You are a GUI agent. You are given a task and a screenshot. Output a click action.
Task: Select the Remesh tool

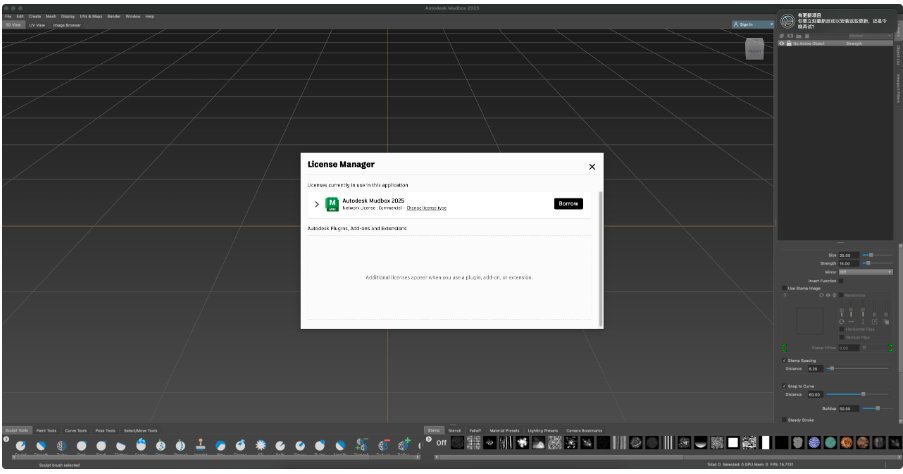362,445
